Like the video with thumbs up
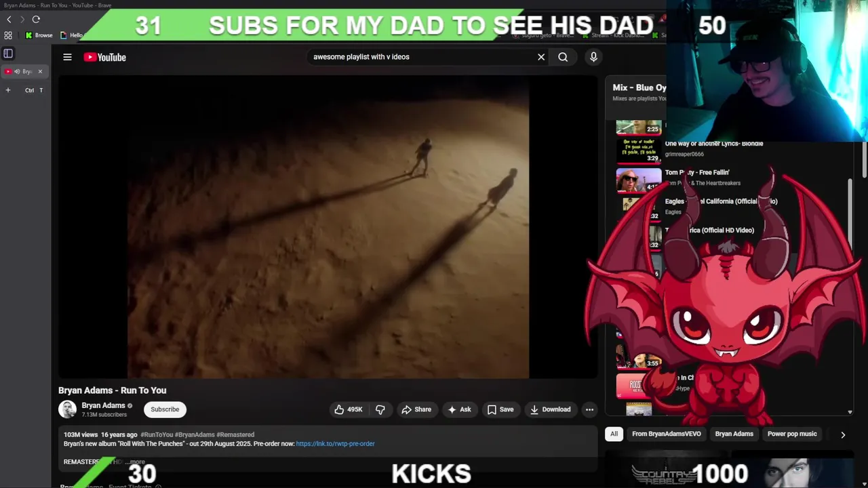 [349, 409]
